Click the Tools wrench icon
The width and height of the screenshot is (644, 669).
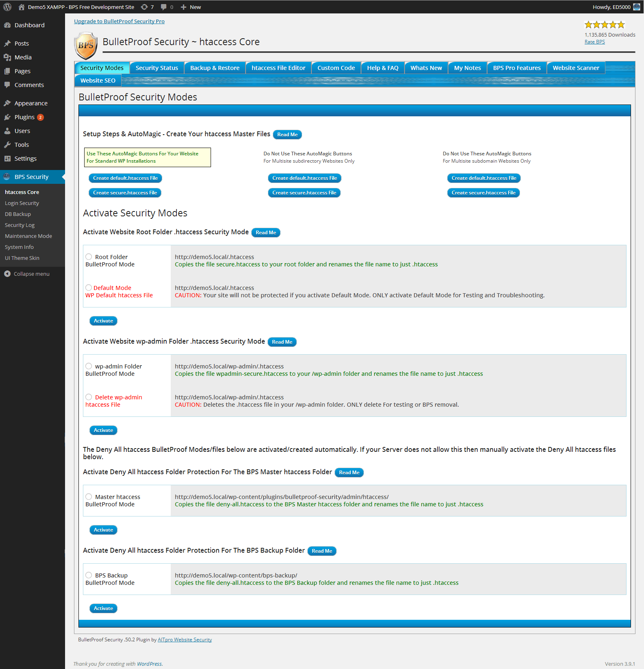tap(7, 145)
